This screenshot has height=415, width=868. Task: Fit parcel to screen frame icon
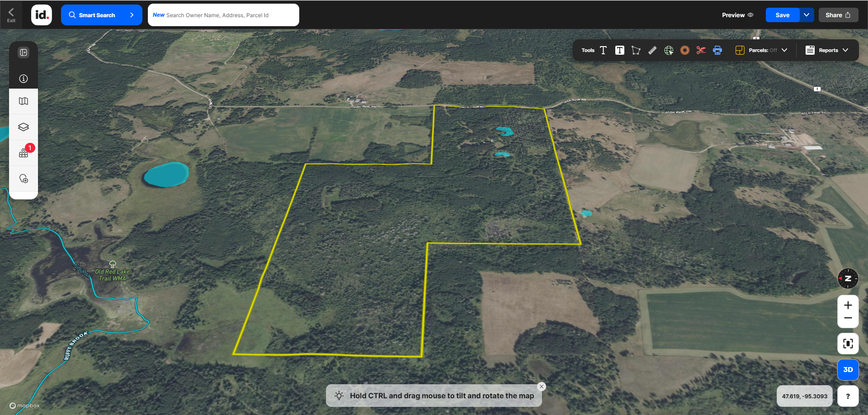(x=848, y=344)
